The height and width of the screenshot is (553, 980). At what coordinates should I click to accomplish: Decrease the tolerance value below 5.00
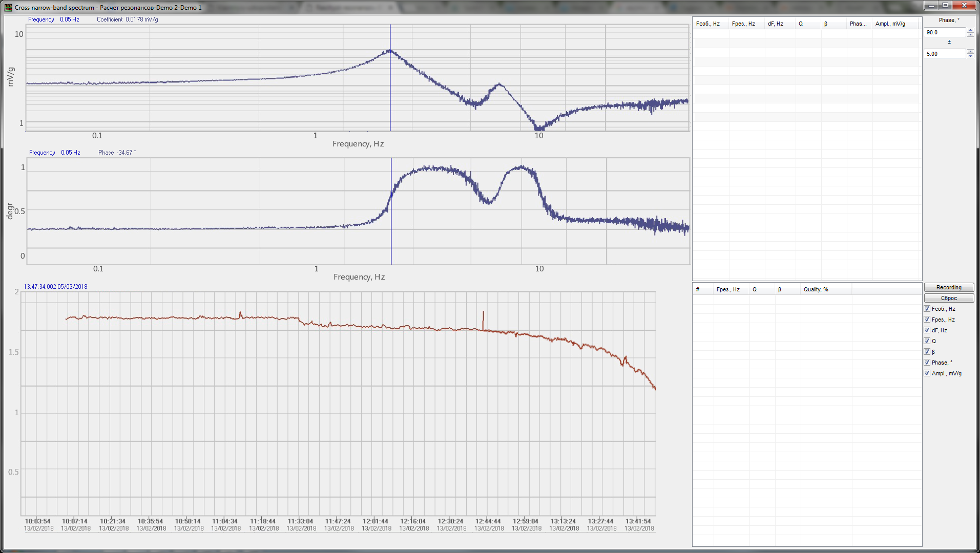point(970,56)
